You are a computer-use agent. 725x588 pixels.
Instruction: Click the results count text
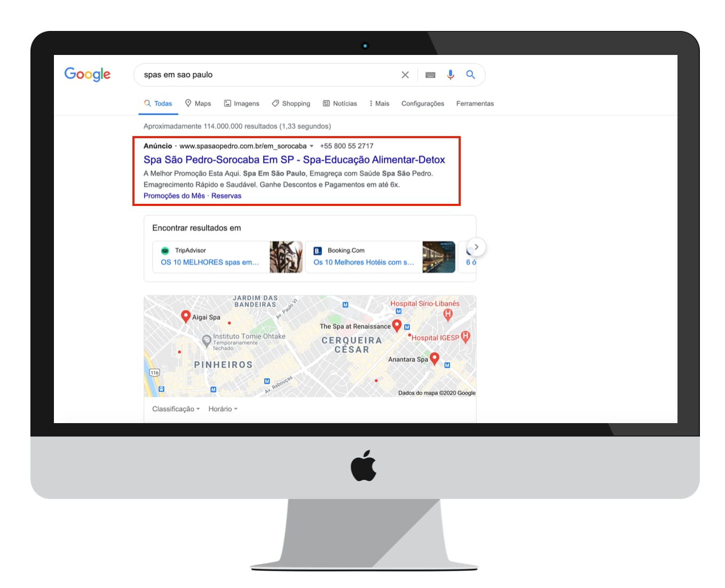(x=237, y=126)
